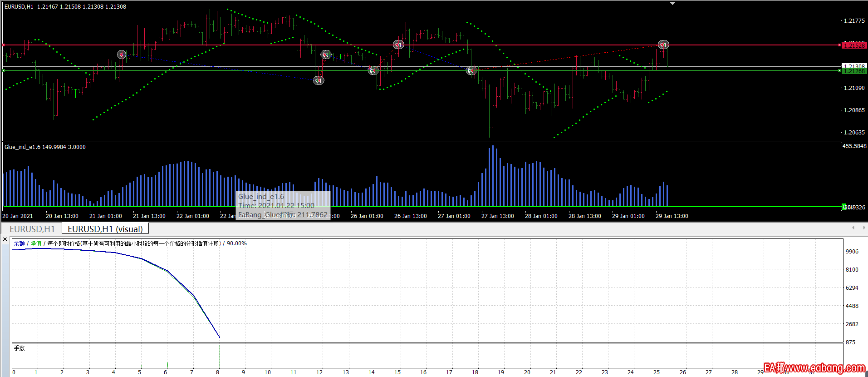The width and height of the screenshot is (868, 377).
Task: Click the trade marker at the 29 Jan 13:00 candle
Action: [663, 45]
